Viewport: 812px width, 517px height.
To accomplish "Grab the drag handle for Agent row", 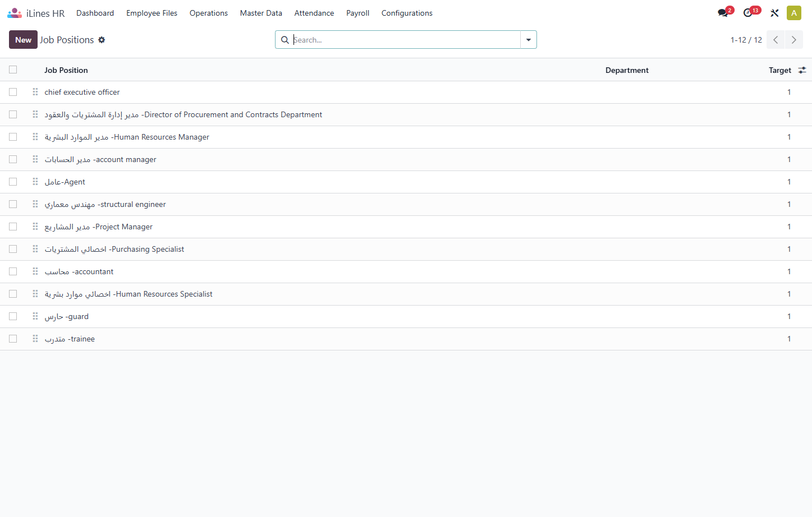I will pos(35,182).
